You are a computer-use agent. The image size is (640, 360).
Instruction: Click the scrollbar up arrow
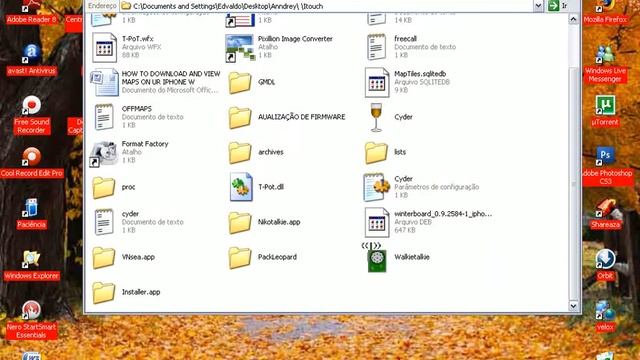[x=574, y=19]
